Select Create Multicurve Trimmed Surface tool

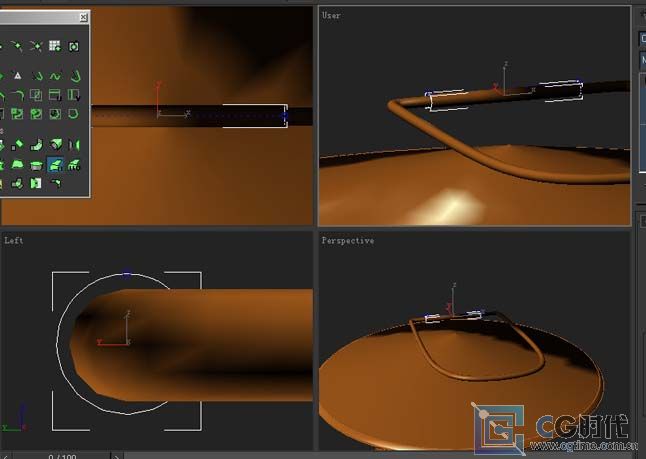36,183
